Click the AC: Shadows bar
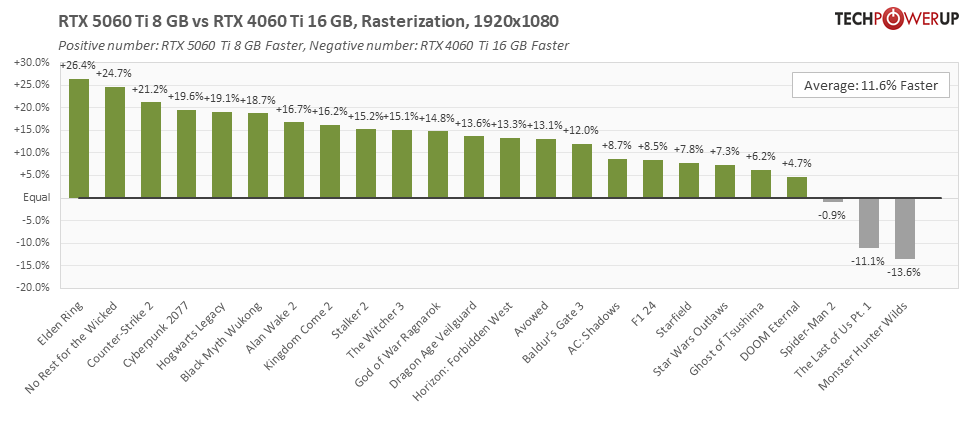The width and height of the screenshot is (967, 423). [x=617, y=178]
